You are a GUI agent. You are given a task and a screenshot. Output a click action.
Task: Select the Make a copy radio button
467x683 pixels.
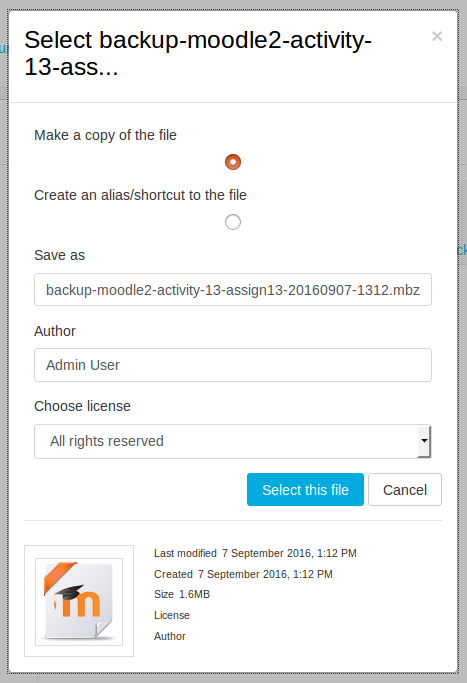pos(233,162)
